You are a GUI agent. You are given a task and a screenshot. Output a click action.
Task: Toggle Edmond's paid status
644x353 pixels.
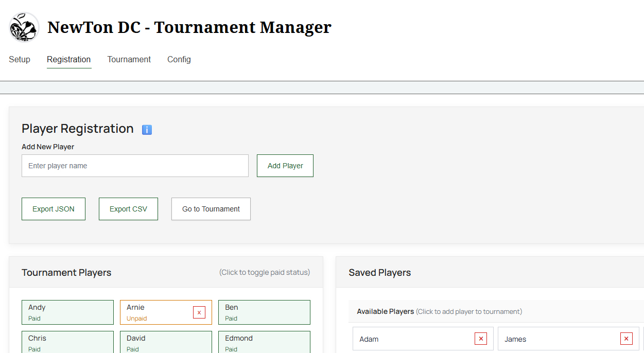click(x=264, y=342)
